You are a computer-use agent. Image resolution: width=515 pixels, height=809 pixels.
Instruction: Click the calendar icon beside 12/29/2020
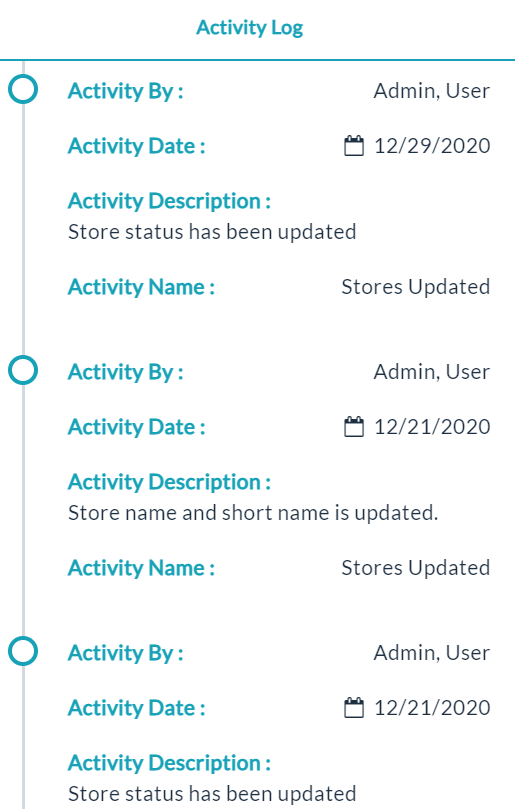[x=353, y=146]
